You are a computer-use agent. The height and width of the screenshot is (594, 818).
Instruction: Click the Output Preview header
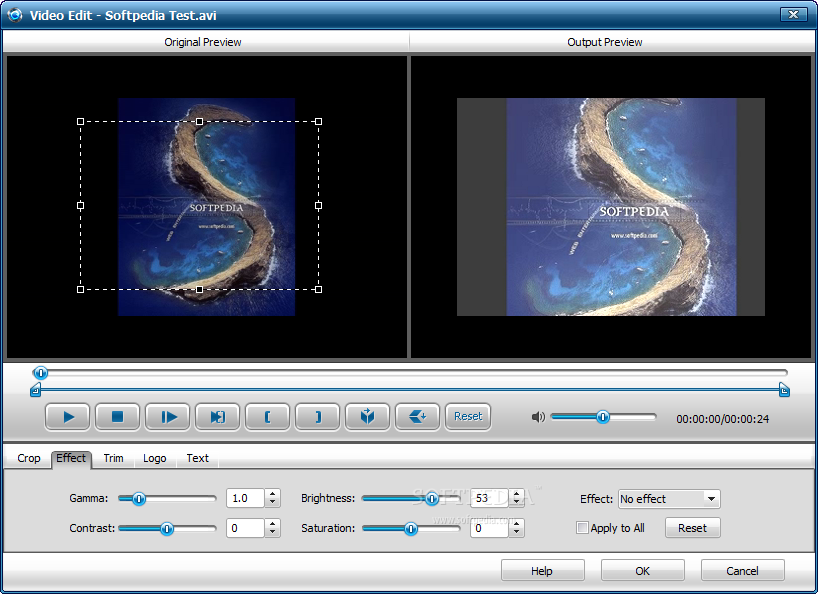click(605, 42)
